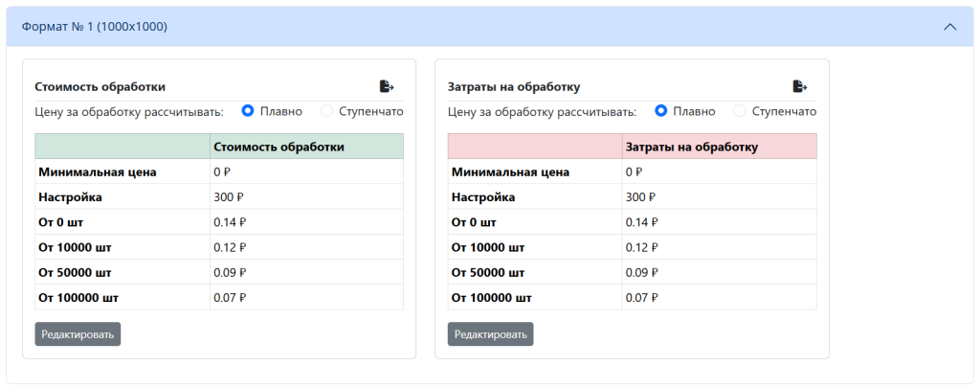Collapse the Формат № 1 accordion chevron
Screen dimensions: 980x389
point(950,27)
